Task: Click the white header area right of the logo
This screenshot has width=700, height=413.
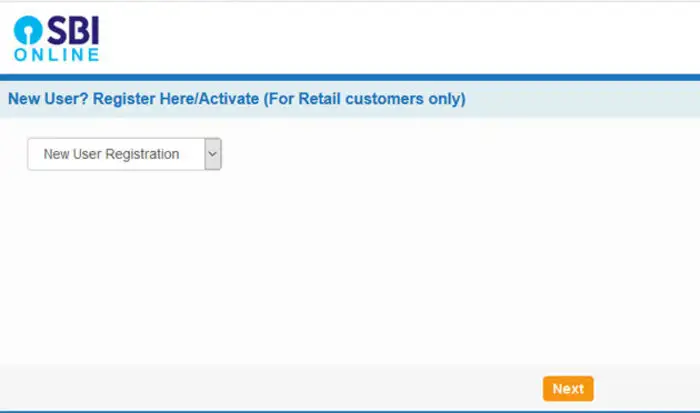Action: (x=400, y=36)
